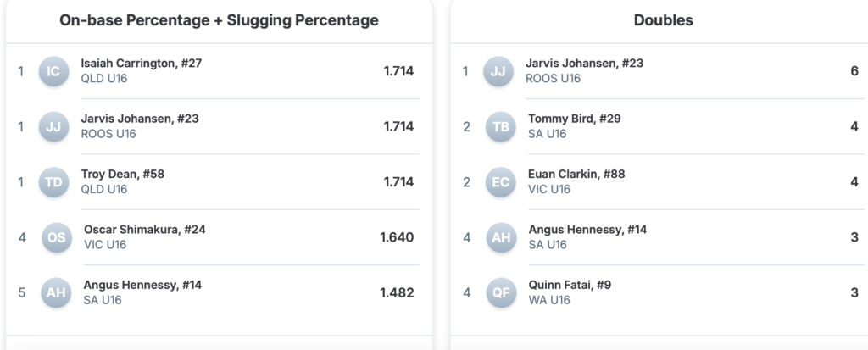Select the On-base Percentage + Slugging Percentage heading
Image resolution: width=868 pixels, height=350 pixels.
pos(219,20)
